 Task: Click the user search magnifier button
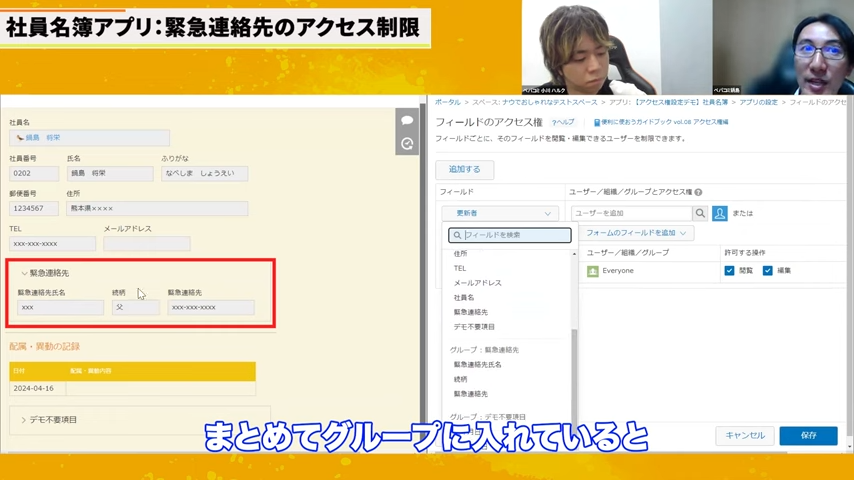tap(700, 213)
